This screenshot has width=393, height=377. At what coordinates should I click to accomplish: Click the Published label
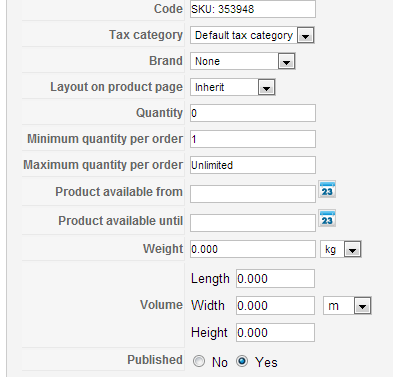tap(155, 360)
